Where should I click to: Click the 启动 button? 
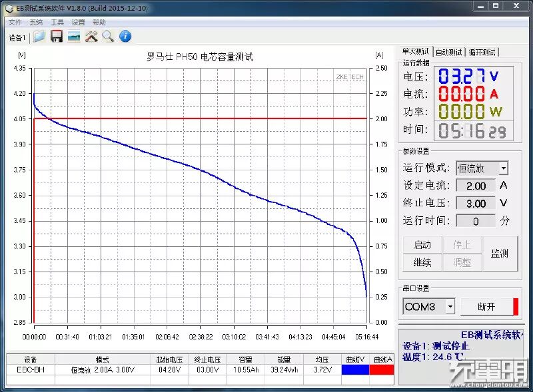pyautogui.click(x=422, y=244)
